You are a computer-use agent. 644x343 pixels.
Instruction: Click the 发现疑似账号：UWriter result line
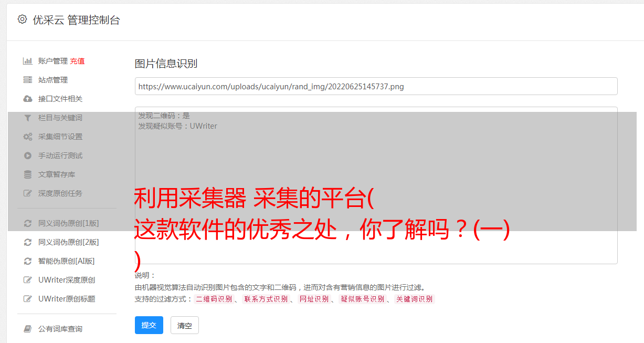click(178, 126)
